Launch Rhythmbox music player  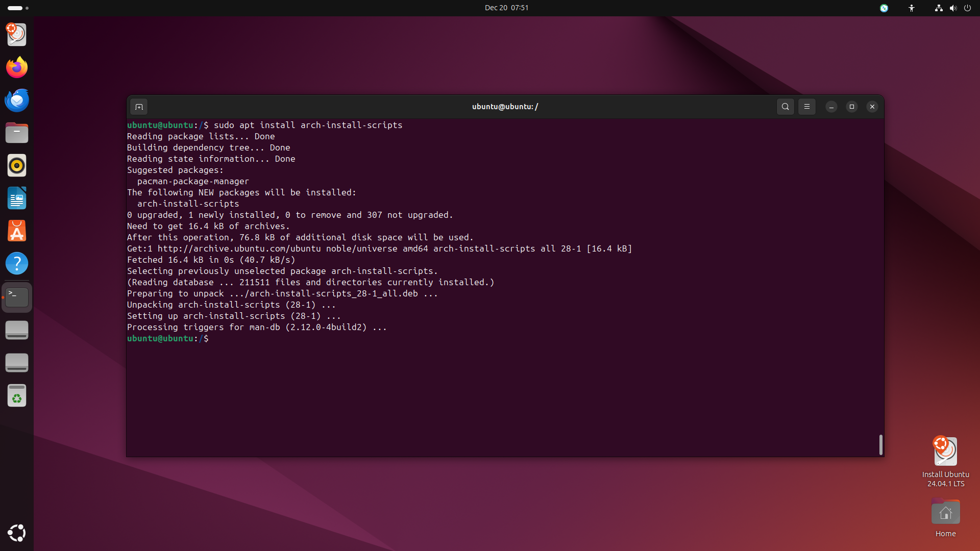coord(17,165)
